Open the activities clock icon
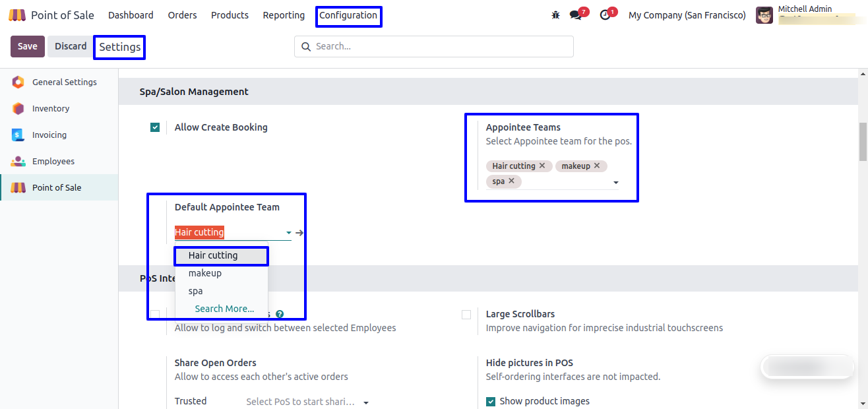 tap(605, 15)
